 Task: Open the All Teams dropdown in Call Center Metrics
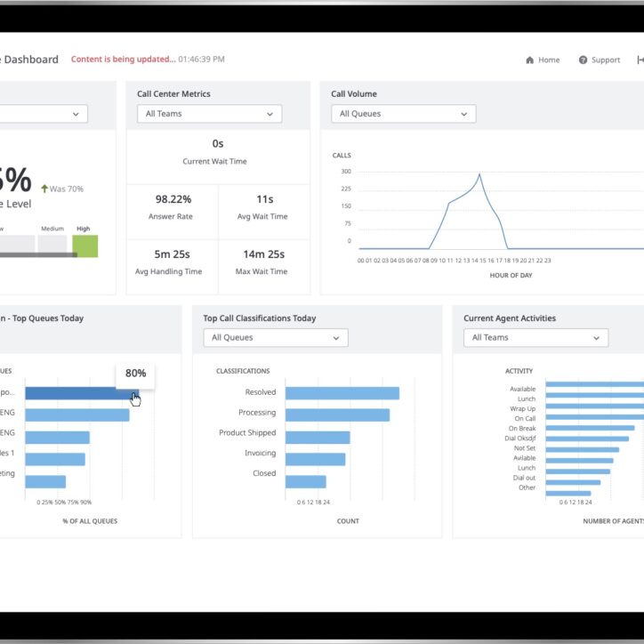coord(209,114)
